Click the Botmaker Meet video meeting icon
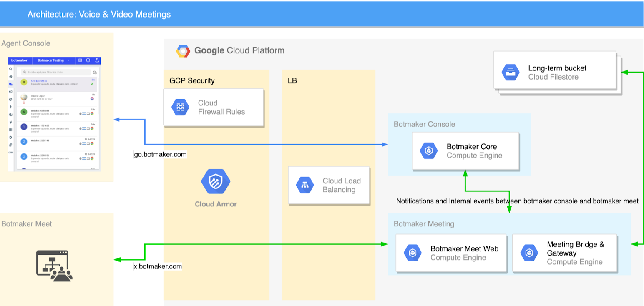 [54, 265]
